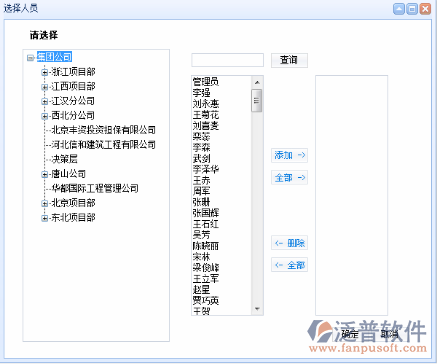The width and height of the screenshot is (437, 364).
Task: Click the 查询 search button
Action: pyautogui.click(x=289, y=60)
